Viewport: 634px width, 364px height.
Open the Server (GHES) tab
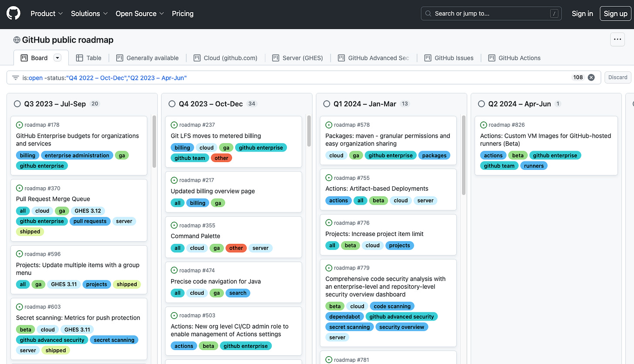tap(299, 58)
